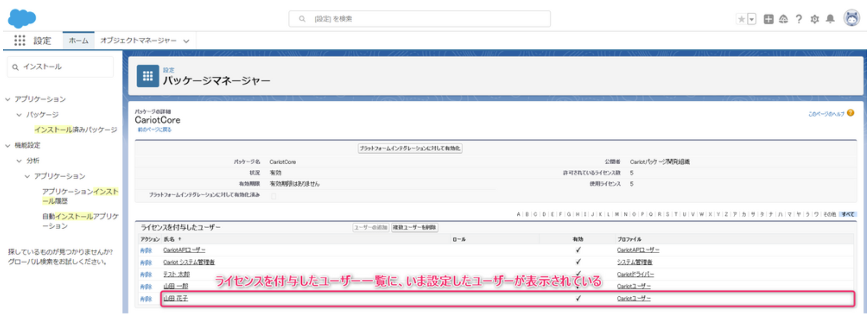Open the テスト 太郎 user link
Screen dimensions: 868x315
[x=176, y=274]
